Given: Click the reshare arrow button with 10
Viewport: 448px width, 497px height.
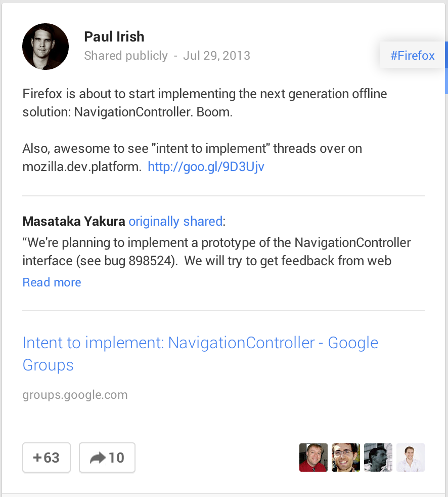Looking at the screenshot, I should (107, 458).
